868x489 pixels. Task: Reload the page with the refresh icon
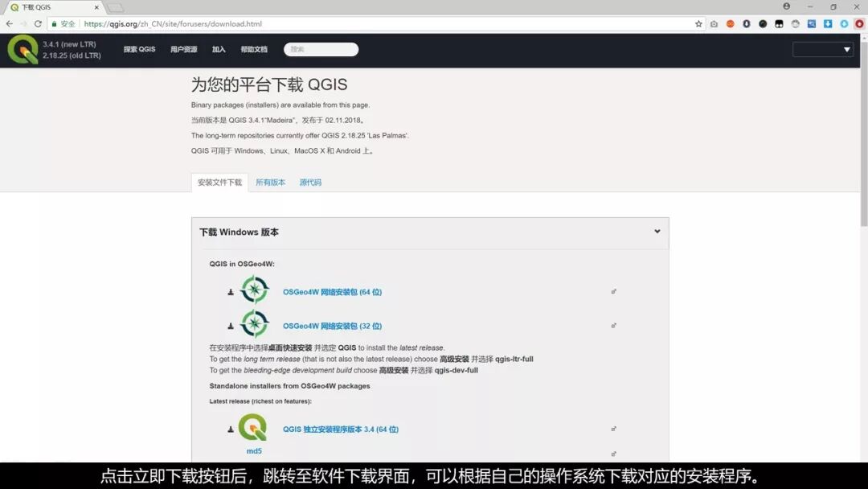[38, 24]
